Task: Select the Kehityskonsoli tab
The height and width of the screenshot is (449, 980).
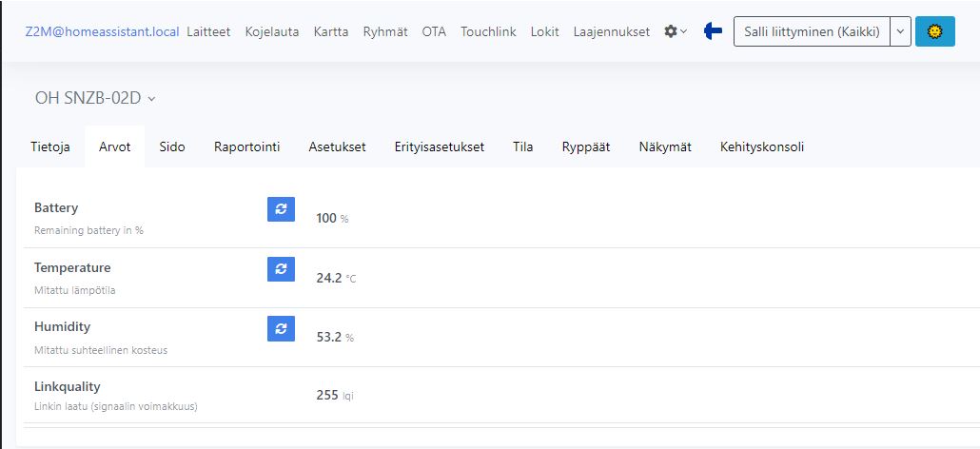Action: [x=762, y=146]
